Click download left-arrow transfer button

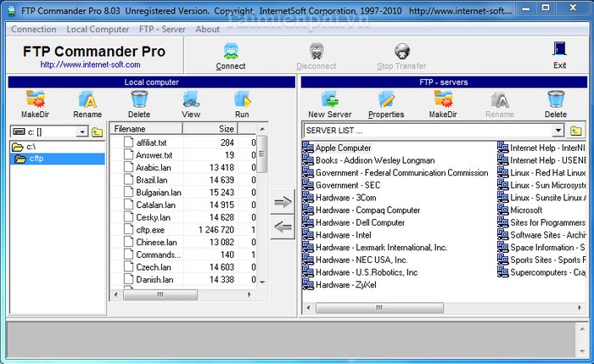283,227
